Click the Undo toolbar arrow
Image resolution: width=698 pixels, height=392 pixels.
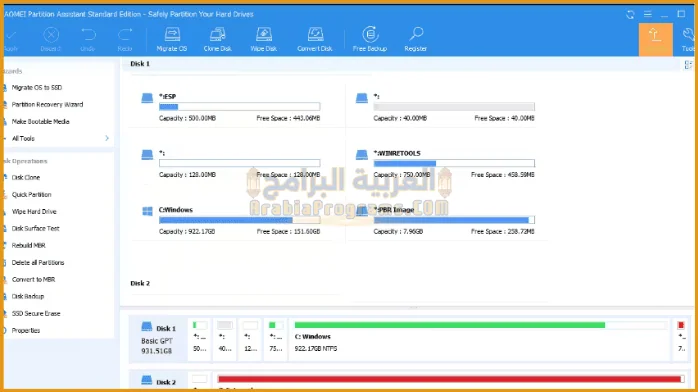(88, 39)
